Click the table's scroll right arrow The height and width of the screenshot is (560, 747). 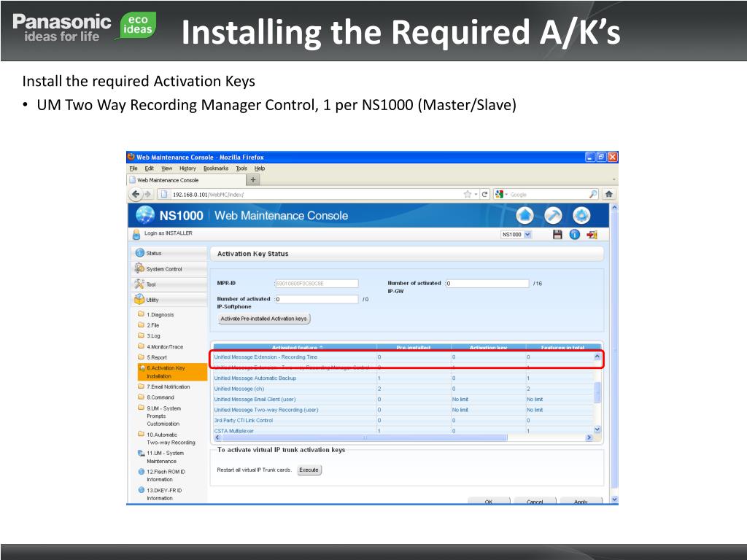click(x=589, y=437)
